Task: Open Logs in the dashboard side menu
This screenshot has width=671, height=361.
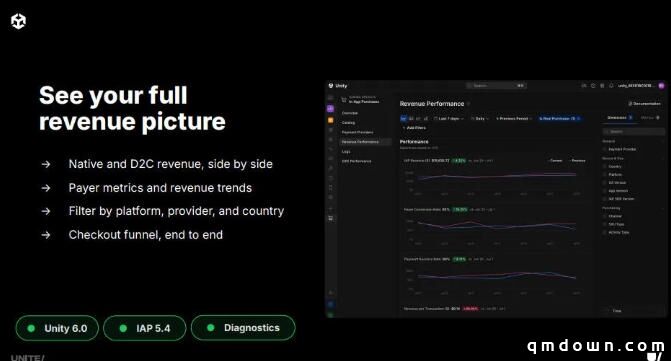Action: click(346, 151)
